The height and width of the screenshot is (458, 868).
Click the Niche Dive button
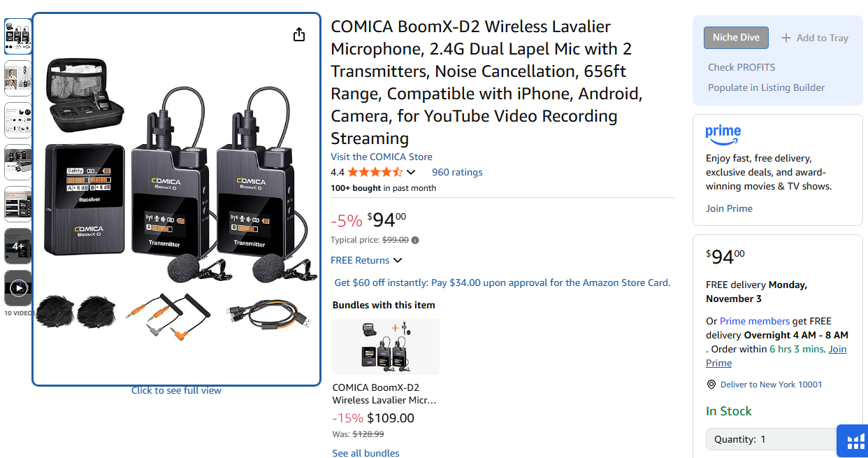[x=736, y=38]
